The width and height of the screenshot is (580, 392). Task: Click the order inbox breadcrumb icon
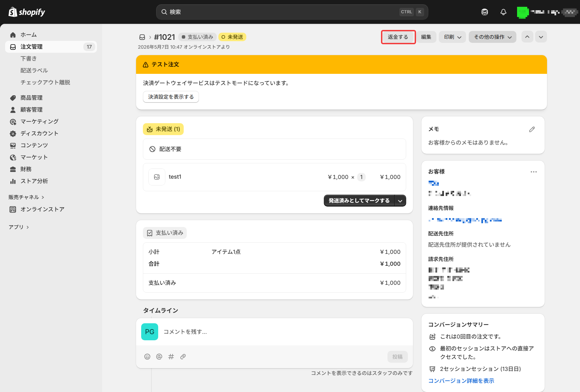[x=142, y=37]
